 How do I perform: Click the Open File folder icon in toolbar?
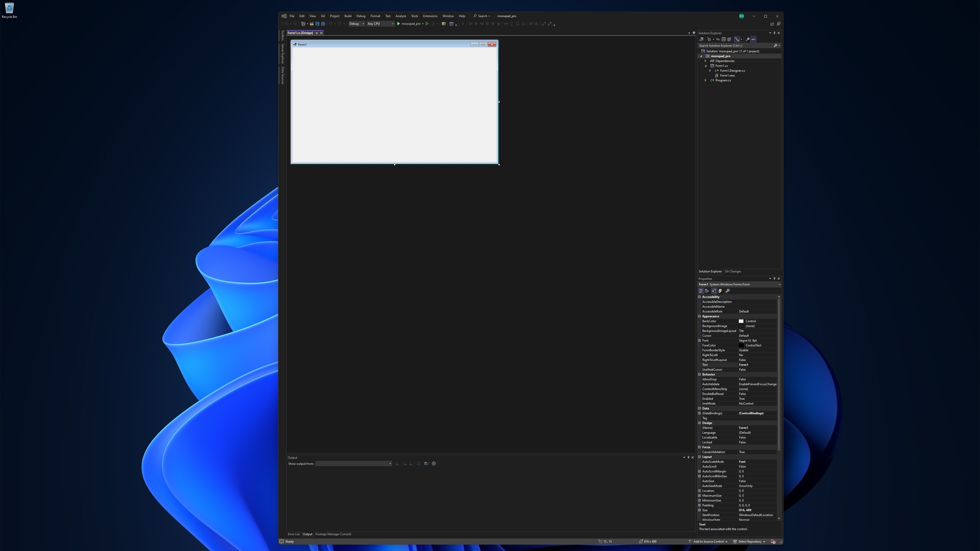tap(312, 23)
